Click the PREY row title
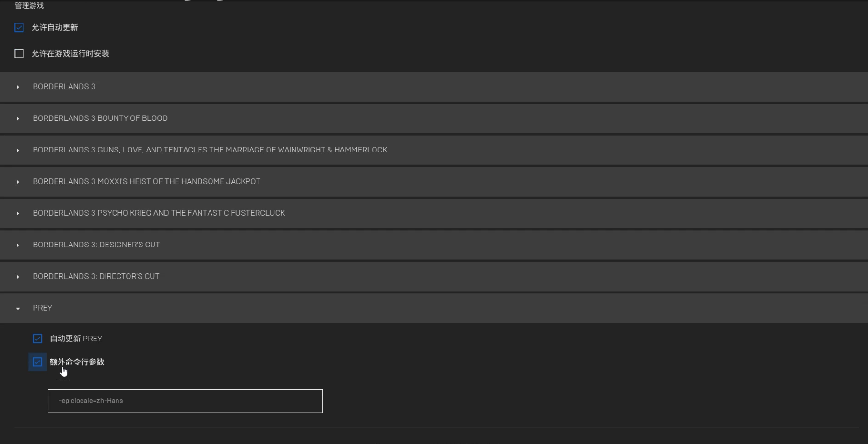The height and width of the screenshot is (444, 868). 43,308
